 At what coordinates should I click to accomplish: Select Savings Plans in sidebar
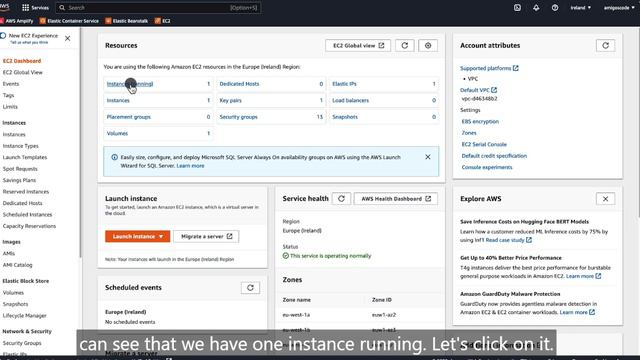click(x=19, y=180)
